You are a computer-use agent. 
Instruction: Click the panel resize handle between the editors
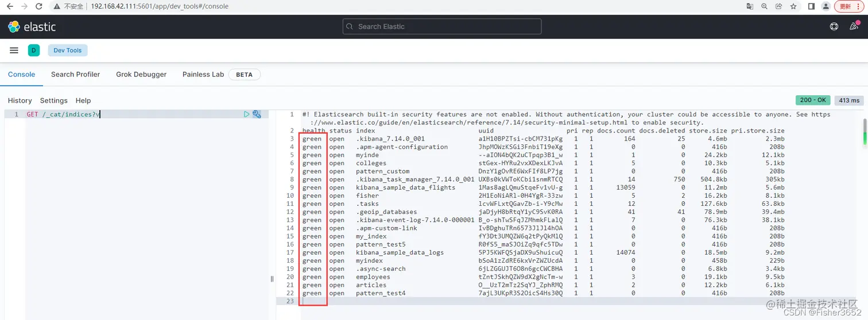(272, 279)
